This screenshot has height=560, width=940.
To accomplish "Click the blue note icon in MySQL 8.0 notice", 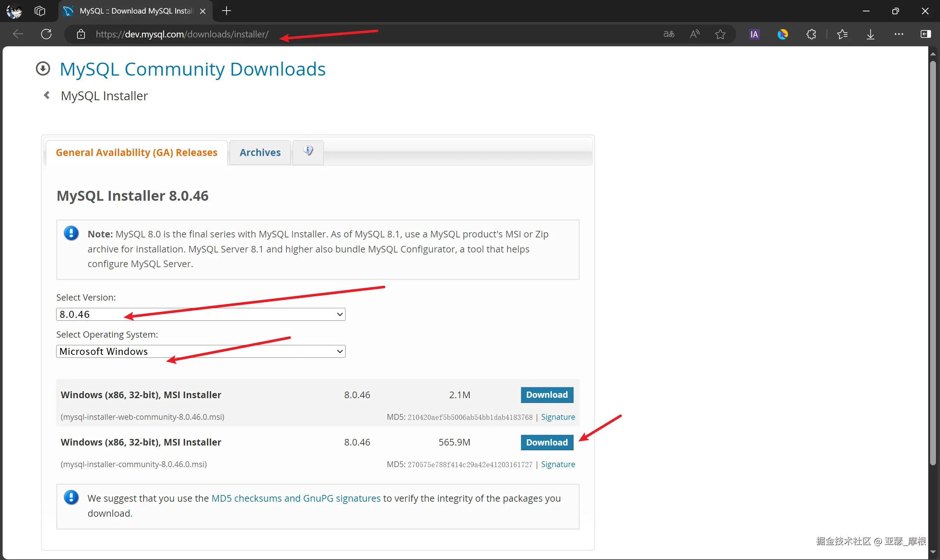I will (x=71, y=233).
